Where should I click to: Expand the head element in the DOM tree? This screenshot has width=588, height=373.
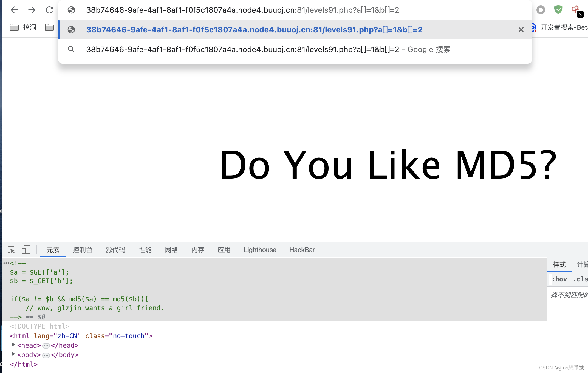point(13,345)
